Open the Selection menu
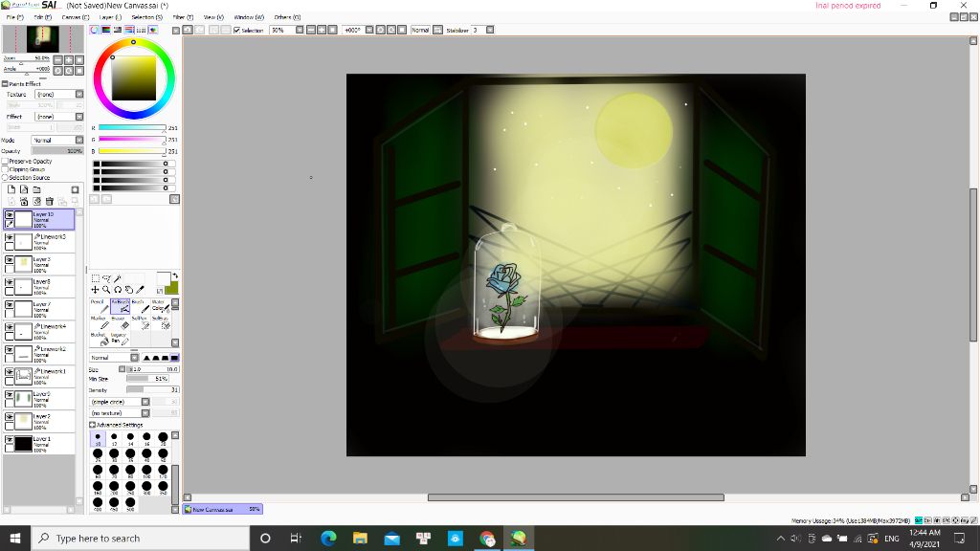 click(146, 17)
